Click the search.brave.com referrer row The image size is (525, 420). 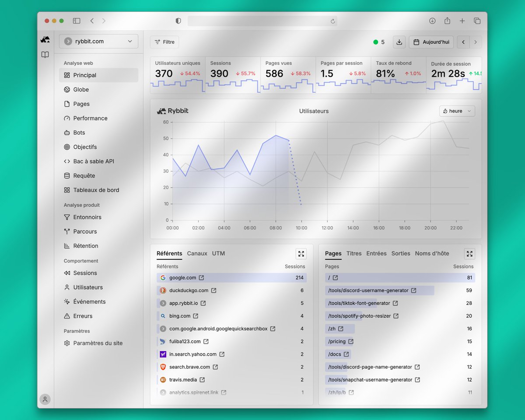click(x=232, y=367)
